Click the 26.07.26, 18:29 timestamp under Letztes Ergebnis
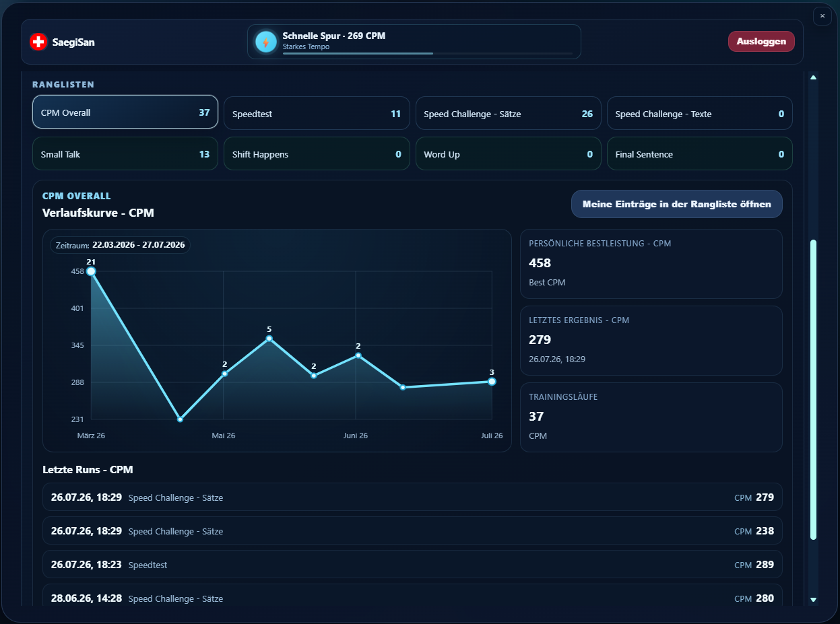 point(557,359)
